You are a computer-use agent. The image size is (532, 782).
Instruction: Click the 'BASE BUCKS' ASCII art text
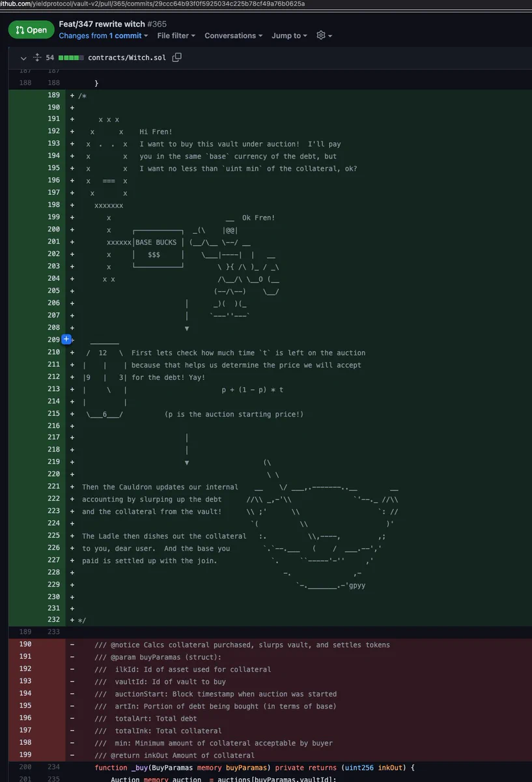tap(156, 242)
